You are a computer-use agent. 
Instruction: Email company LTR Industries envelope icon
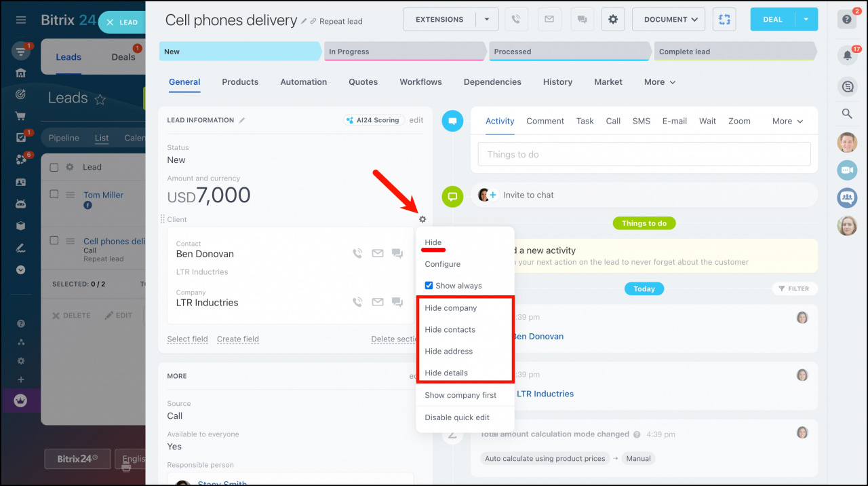click(378, 302)
